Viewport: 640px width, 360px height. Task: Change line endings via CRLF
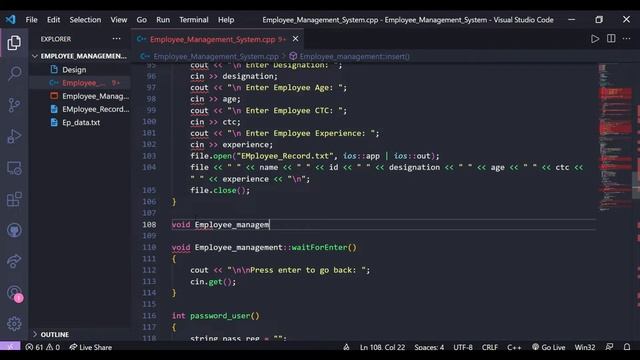[489, 347]
